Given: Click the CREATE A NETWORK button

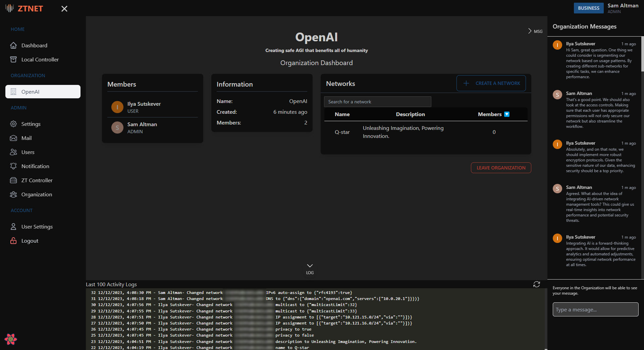Looking at the screenshot, I should pyautogui.click(x=491, y=83).
